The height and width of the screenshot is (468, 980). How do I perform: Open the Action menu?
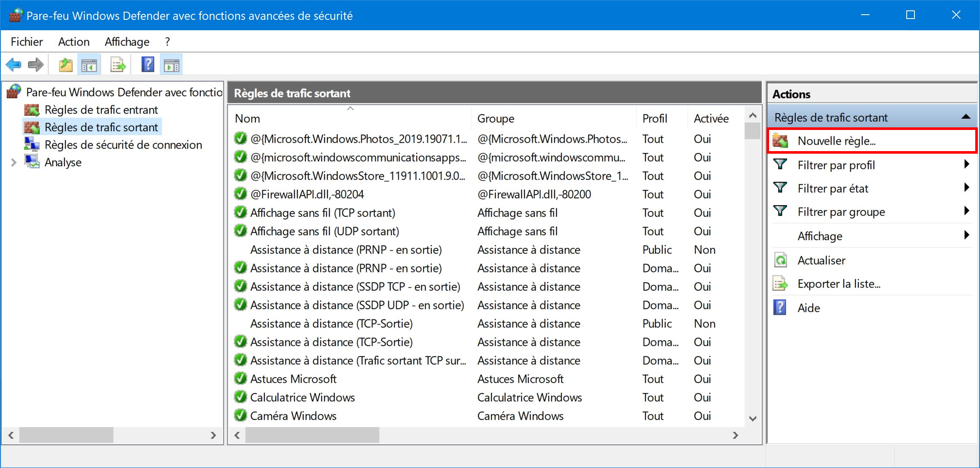[x=74, y=42]
